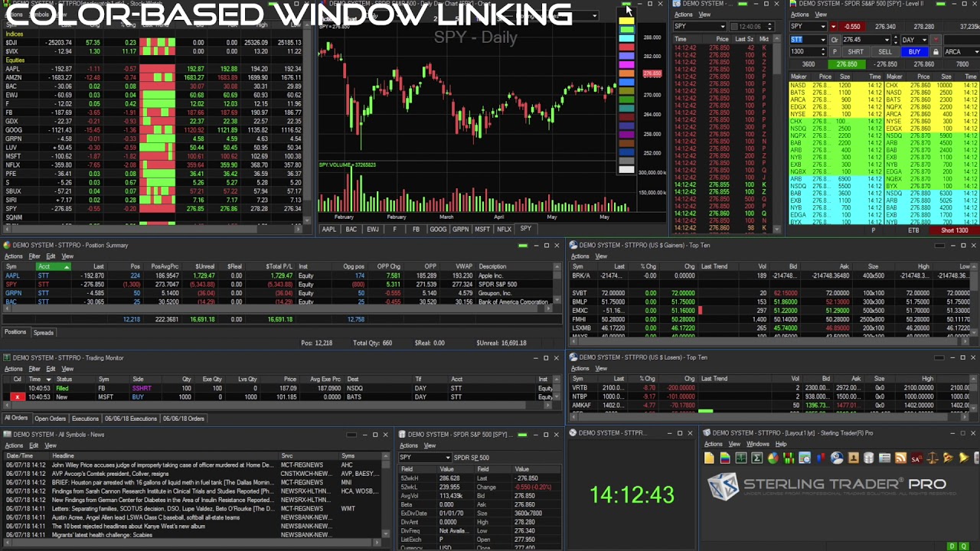Click the red down-arrow dropdown beside -0.550
Screen dimensions: 980x551
point(835,27)
